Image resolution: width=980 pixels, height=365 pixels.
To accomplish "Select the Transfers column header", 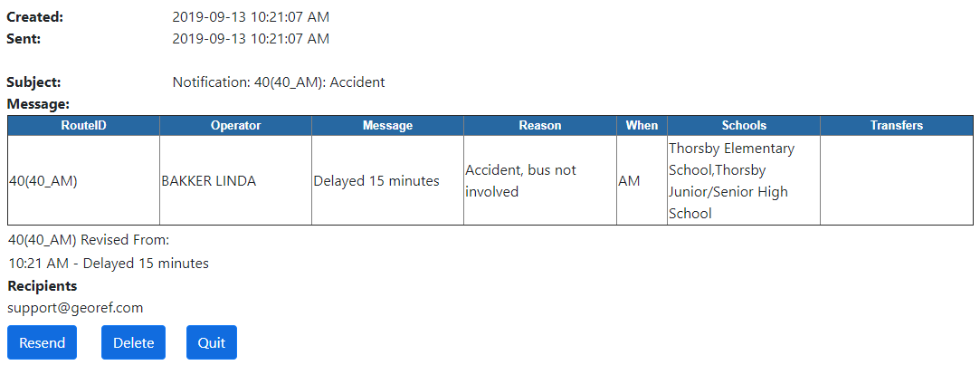I will pos(896,126).
